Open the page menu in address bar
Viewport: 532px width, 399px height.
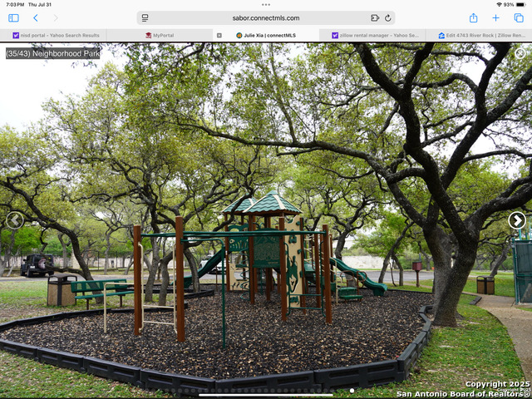tap(145, 17)
